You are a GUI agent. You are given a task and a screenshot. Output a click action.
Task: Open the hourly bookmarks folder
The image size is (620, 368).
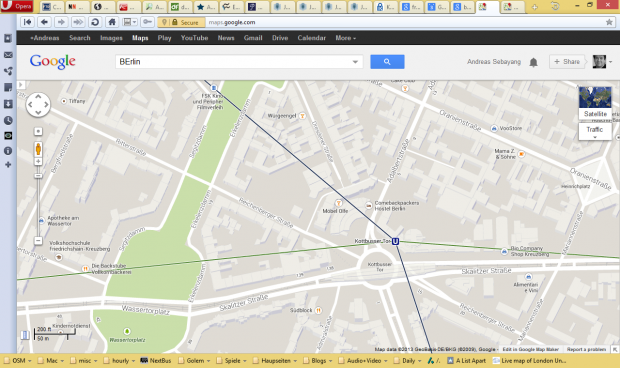tap(120, 360)
